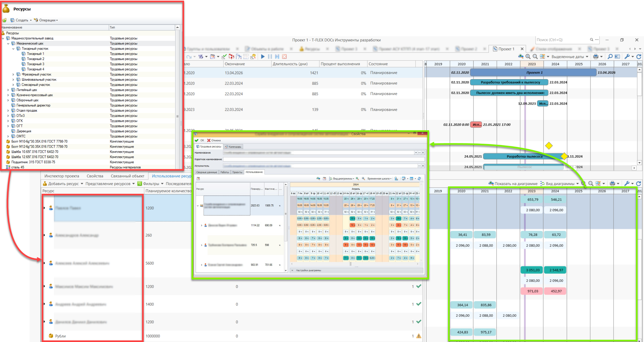Image resolution: width=644 pixels, height=342 pixels.
Task: Click the search magnifier icon above the Gantt chart
Action: [x=610, y=56]
